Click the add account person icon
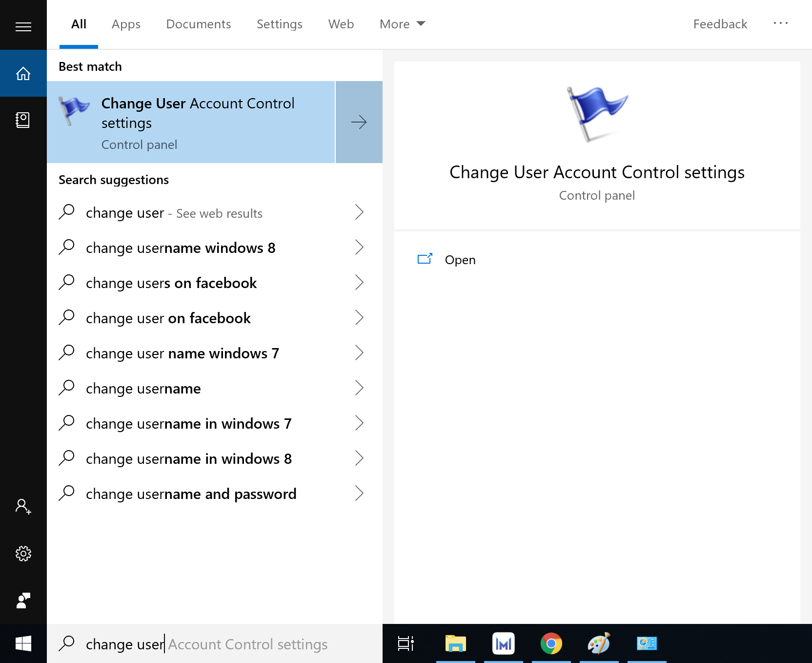Screen dimensions: 812x663 click(23, 506)
